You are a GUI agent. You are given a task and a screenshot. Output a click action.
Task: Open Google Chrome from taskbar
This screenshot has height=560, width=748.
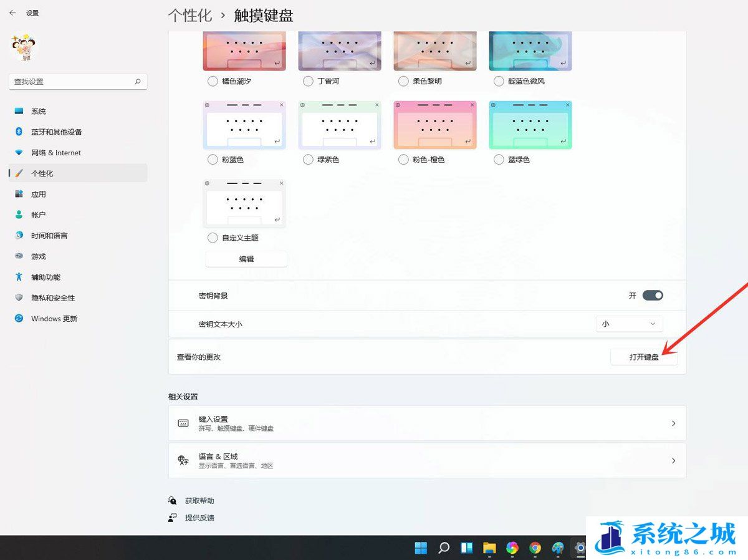click(x=535, y=548)
